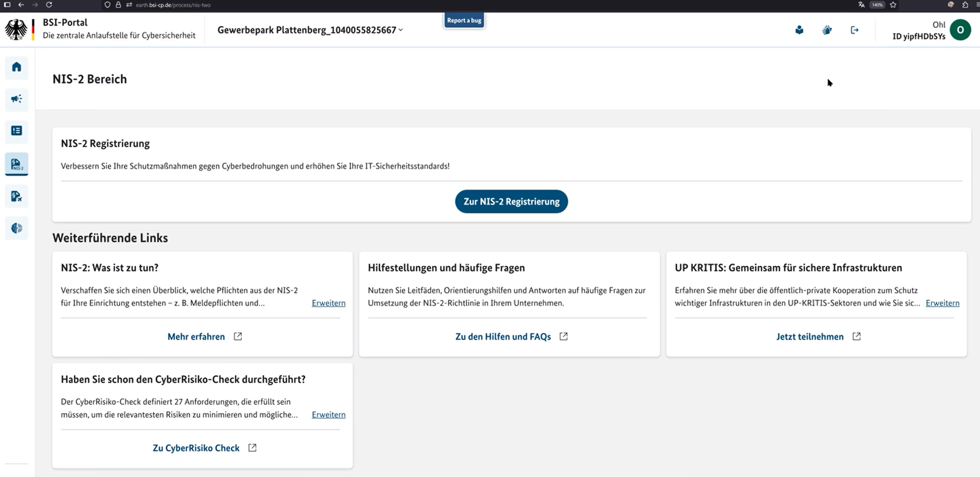Click the brain-shaped sidebar icon
This screenshot has height=477, width=980.
coord(17,228)
